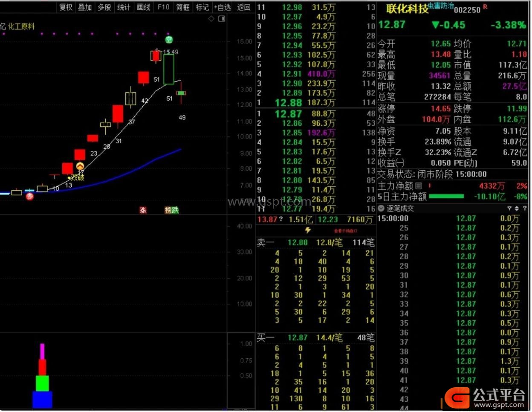Open the 查看千档盘口 link

(x=345, y=231)
